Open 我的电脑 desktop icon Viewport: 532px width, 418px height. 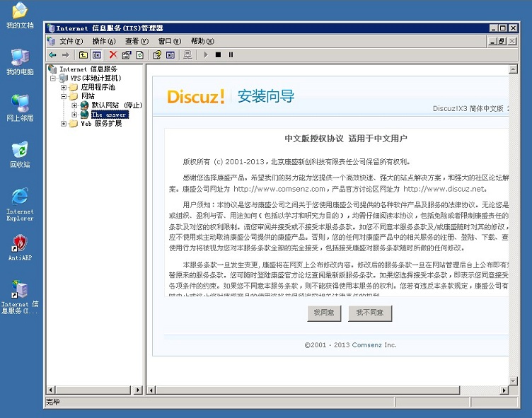point(20,62)
